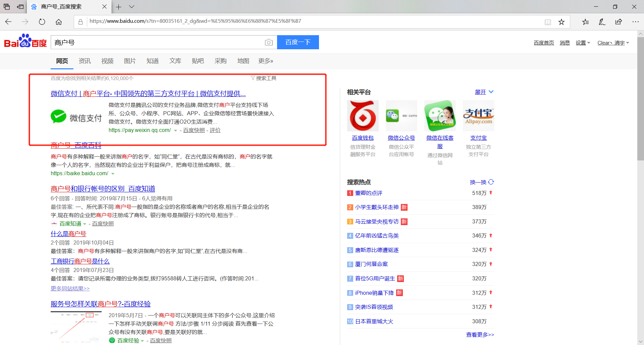
Task: Switch to the 地图 tab
Action: point(243,61)
